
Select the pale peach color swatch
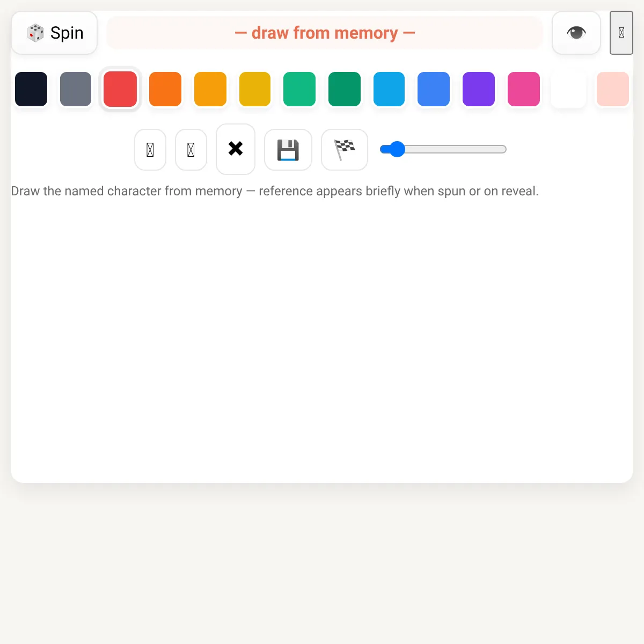pyautogui.click(x=613, y=89)
